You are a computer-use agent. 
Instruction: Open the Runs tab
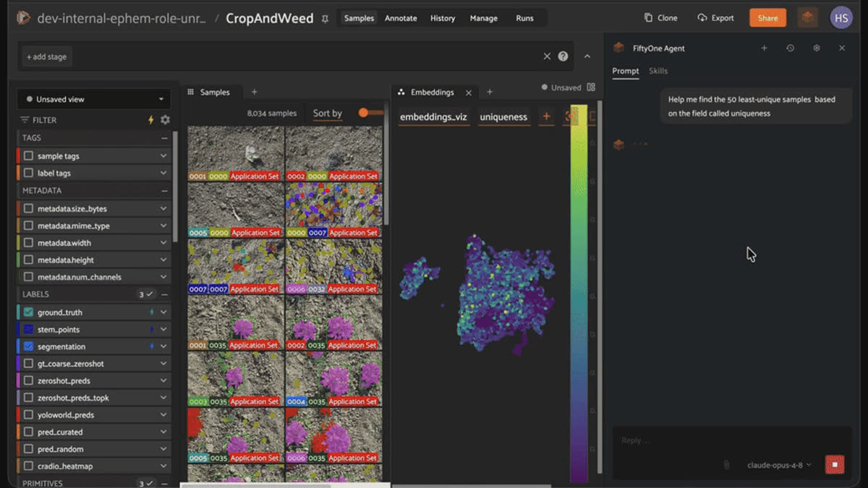click(525, 18)
